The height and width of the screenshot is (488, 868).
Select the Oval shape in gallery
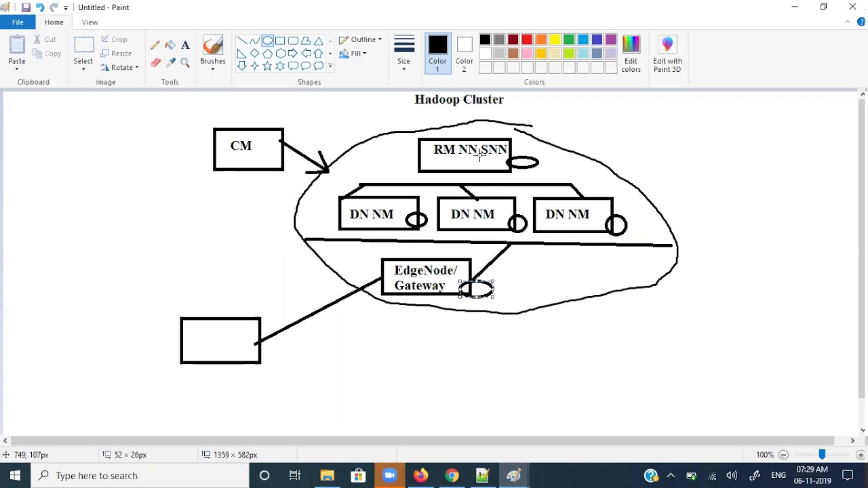tap(267, 41)
